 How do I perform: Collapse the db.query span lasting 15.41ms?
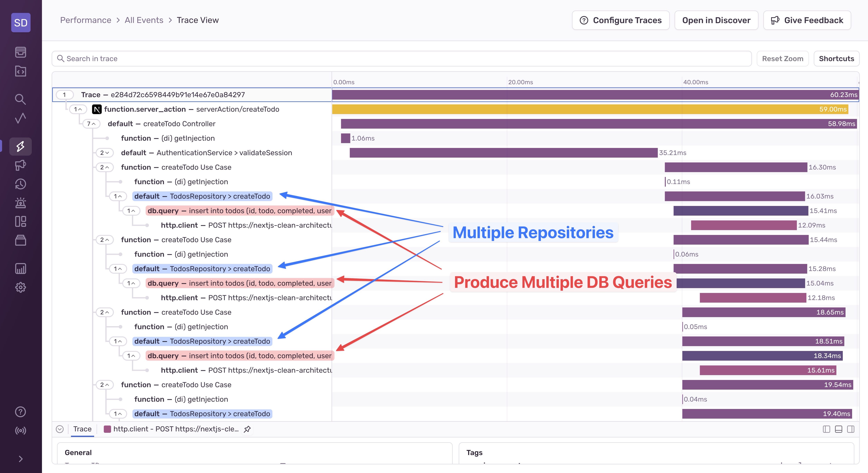coord(131,211)
